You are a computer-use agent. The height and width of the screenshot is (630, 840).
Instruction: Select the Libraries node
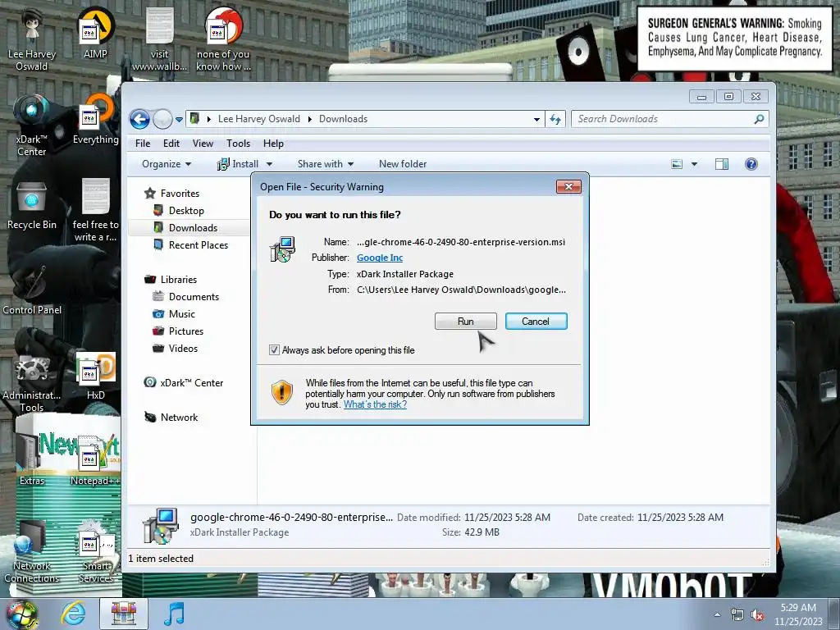point(178,280)
